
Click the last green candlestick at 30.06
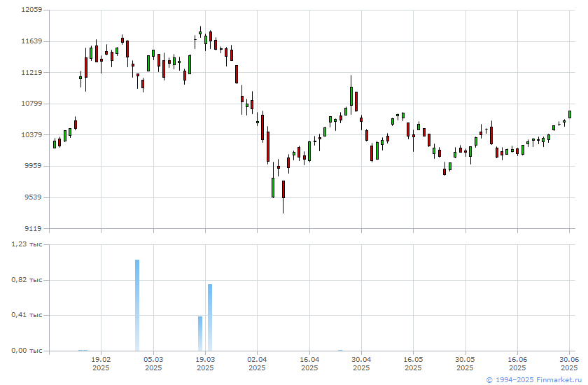point(570,114)
